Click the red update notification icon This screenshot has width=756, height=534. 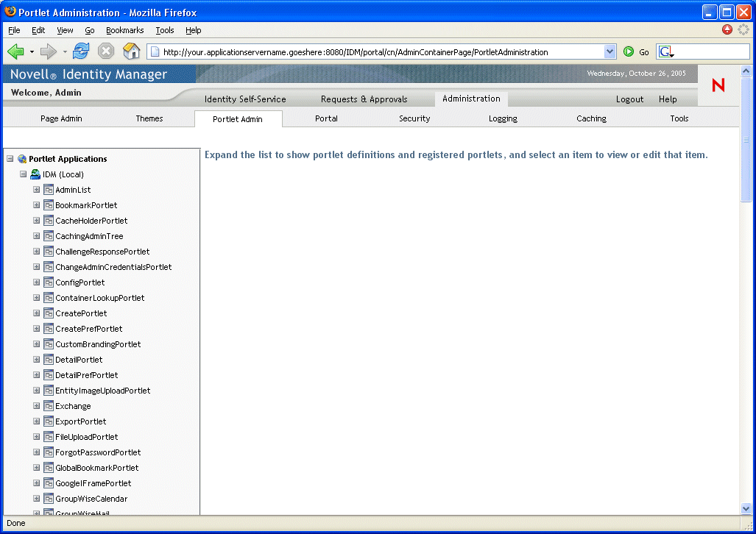[x=727, y=29]
